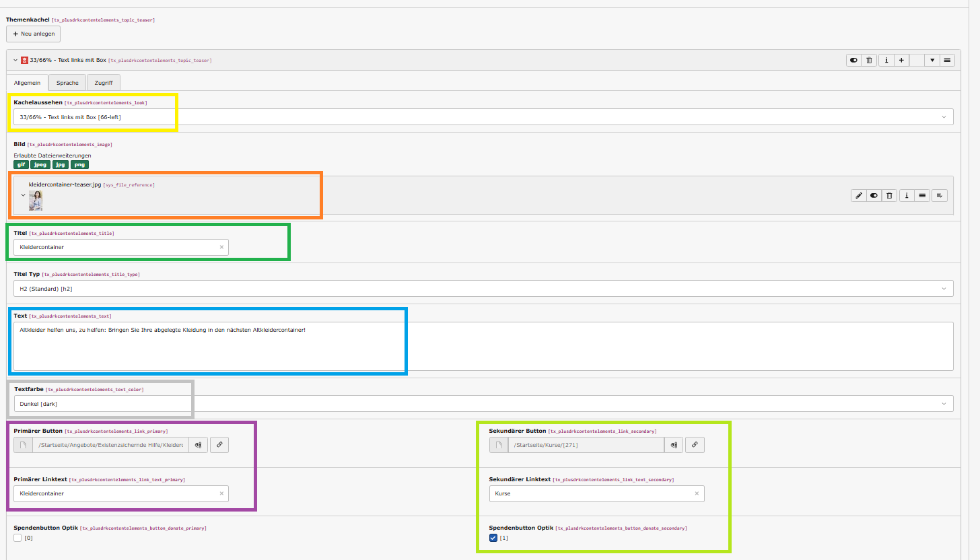Image resolution: width=980 pixels, height=560 pixels.
Task: Click the Sekundärer Button link path field
Action: [x=586, y=445]
